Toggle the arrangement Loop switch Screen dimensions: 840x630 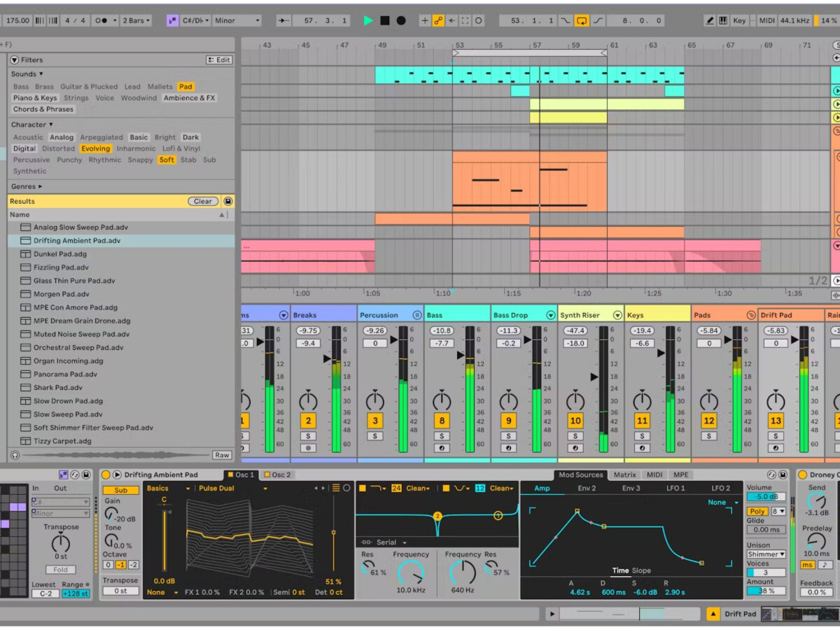pyautogui.click(x=582, y=21)
